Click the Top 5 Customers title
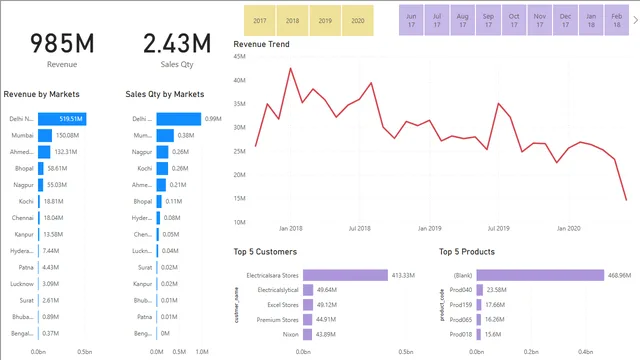 (x=265, y=252)
